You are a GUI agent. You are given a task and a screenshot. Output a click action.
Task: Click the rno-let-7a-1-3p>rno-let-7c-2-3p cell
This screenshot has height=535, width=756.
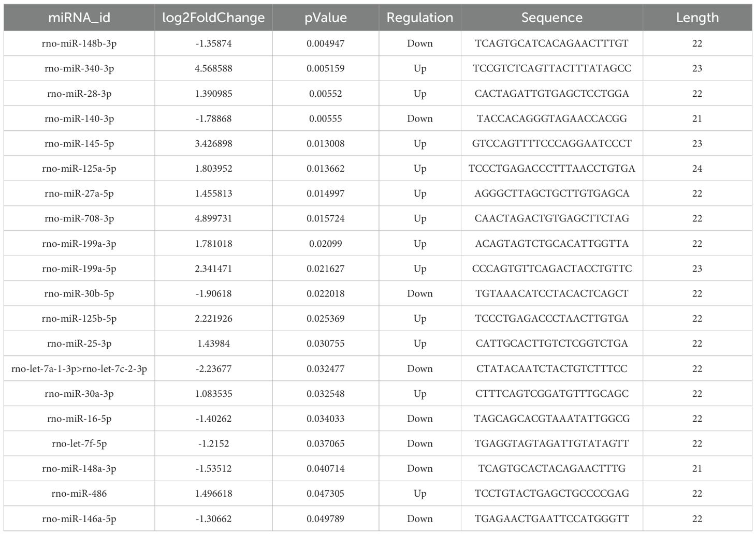[x=79, y=369]
